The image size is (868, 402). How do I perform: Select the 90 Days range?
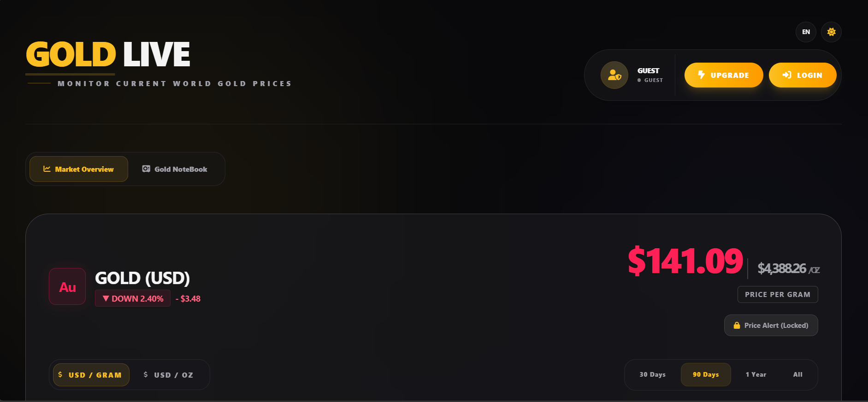tap(706, 374)
